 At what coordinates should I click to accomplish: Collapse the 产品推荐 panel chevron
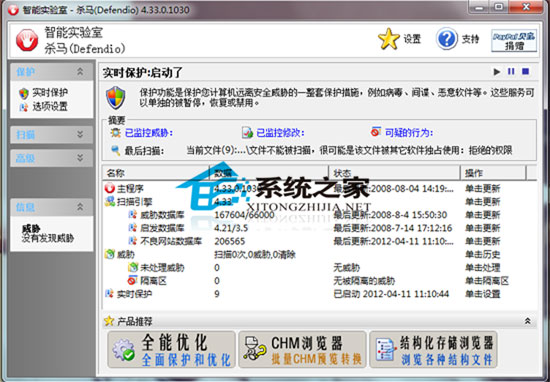pos(527,321)
